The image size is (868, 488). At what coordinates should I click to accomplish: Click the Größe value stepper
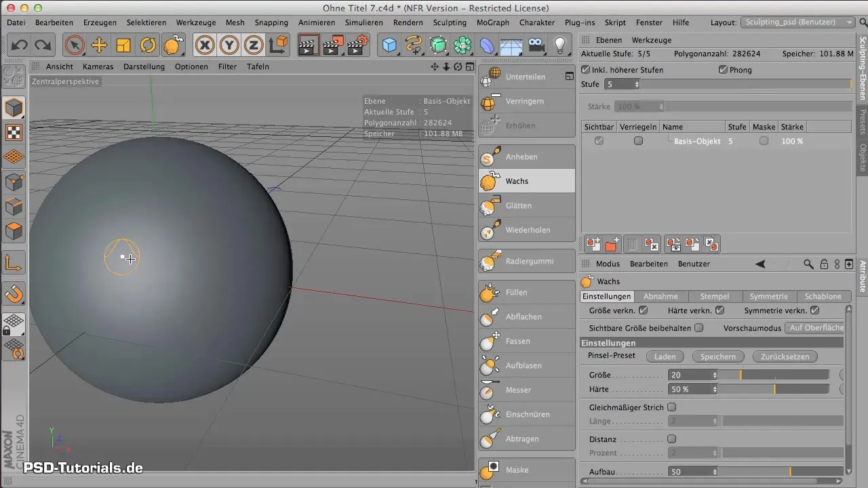click(x=714, y=375)
